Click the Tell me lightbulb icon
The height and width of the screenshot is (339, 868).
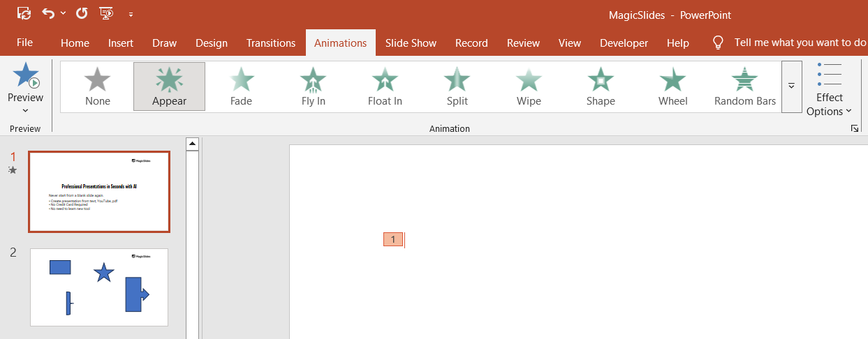(718, 43)
